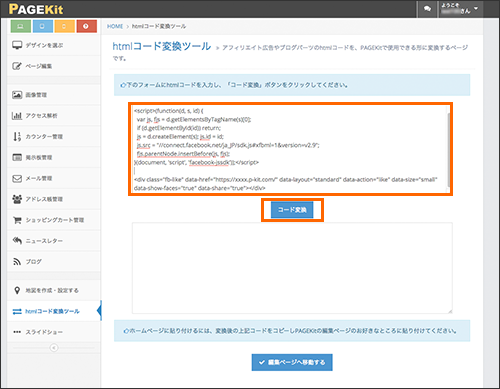Click the ブログ RSS feed icon
This screenshot has width=500, height=389.
coord(17,262)
